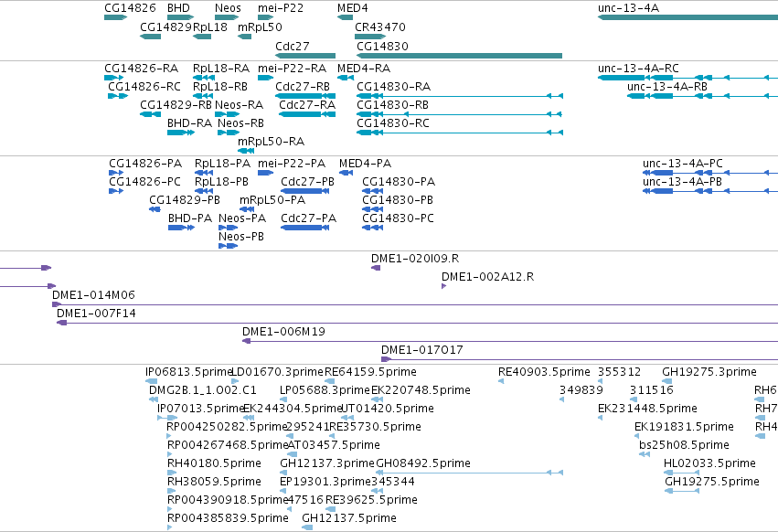This screenshot has width=778, height=532.
Task: Click the CG14826 gene label
Action: click(130, 8)
